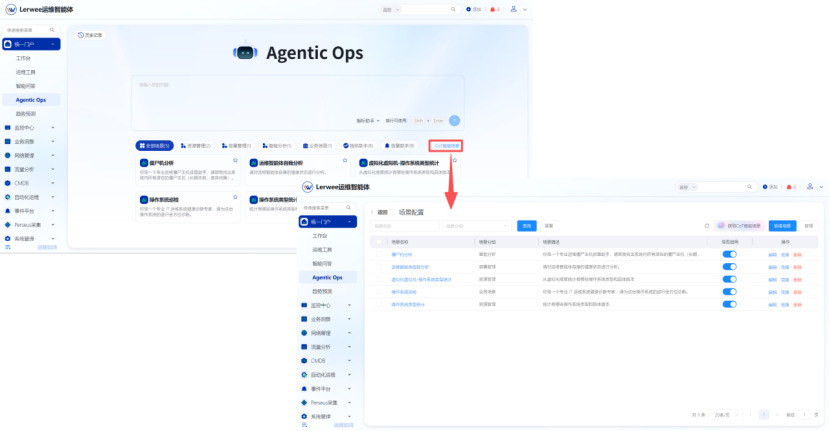
Task: Tick the checkbox of the 操作系统类型统计 row
Action: [x=378, y=304]
